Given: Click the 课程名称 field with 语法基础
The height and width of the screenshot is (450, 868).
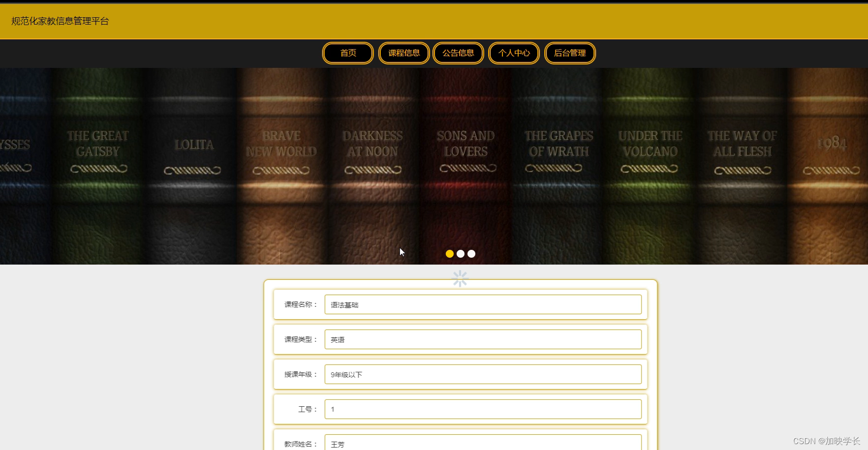Looking at the screenshot, I should [x=483, y=304].
